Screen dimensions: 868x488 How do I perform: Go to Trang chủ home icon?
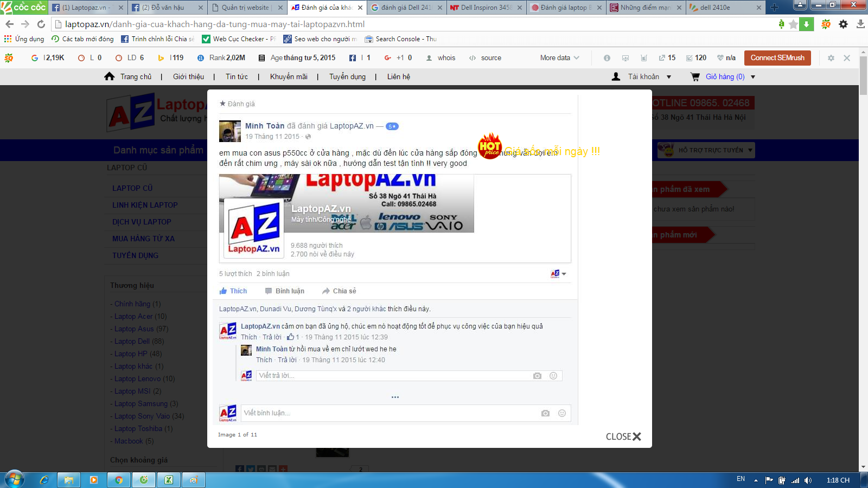(110, 76)
